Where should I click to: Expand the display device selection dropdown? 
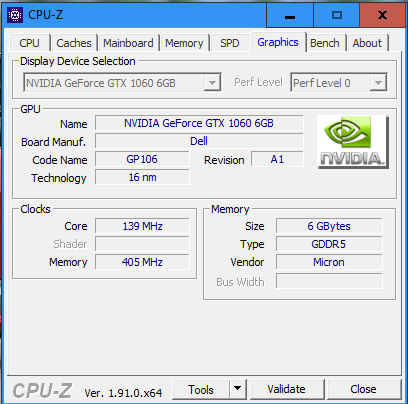(x=212, y=82)
